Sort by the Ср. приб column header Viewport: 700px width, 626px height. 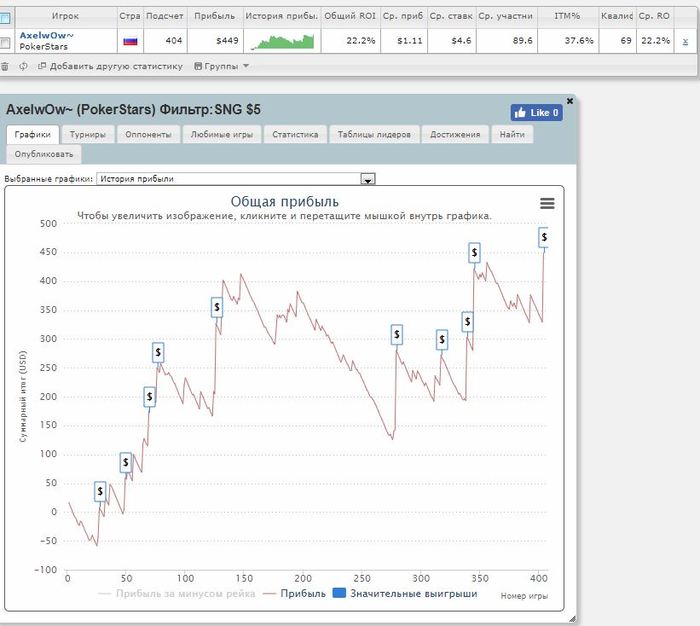(403, 16)
